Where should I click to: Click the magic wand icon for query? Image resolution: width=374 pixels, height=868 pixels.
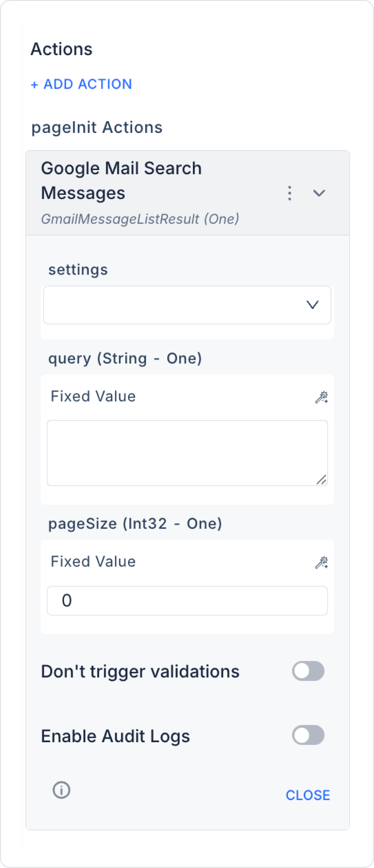[321, 397]
